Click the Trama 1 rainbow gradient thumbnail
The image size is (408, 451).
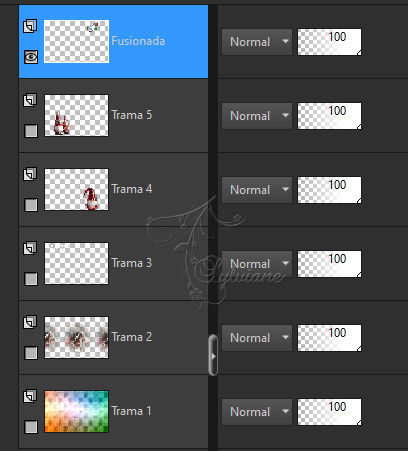(76, 411)
